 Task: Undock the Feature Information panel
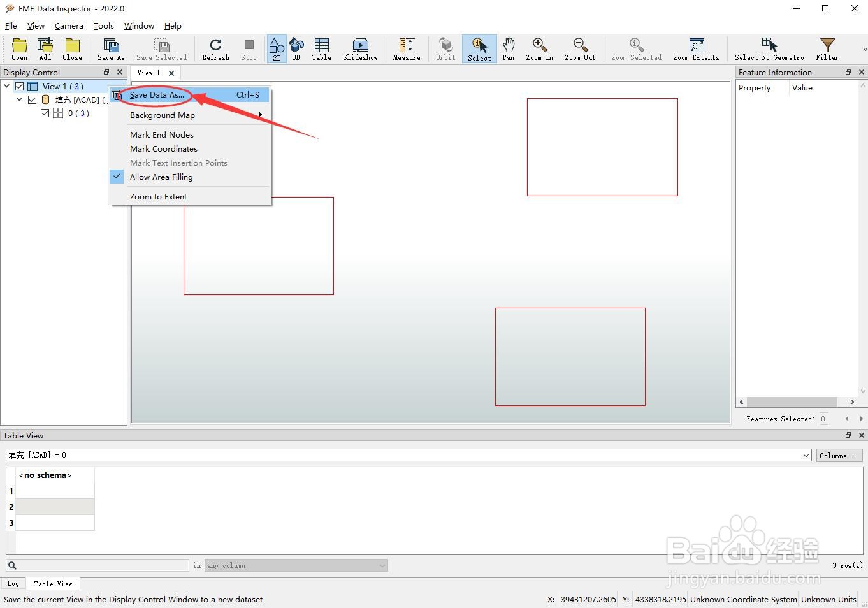coord(848,72)
